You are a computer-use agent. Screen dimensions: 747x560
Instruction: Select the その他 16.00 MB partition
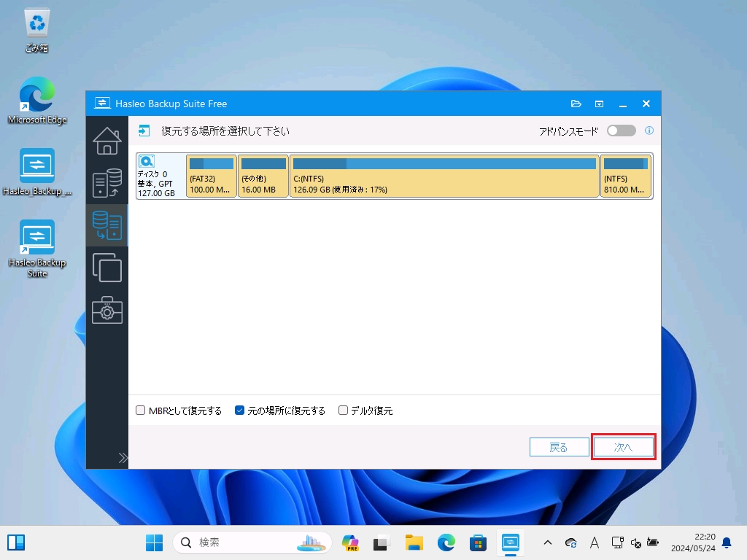click(x=263, y=176)
